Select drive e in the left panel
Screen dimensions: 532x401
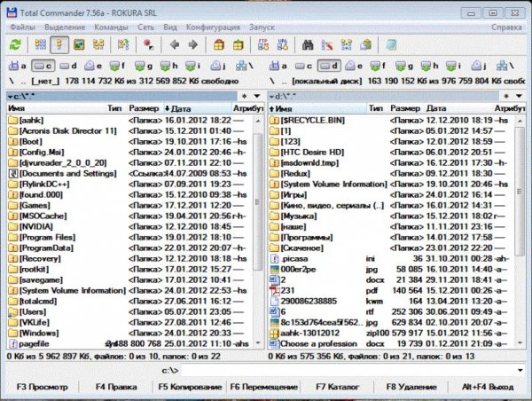tap(93, 66)
